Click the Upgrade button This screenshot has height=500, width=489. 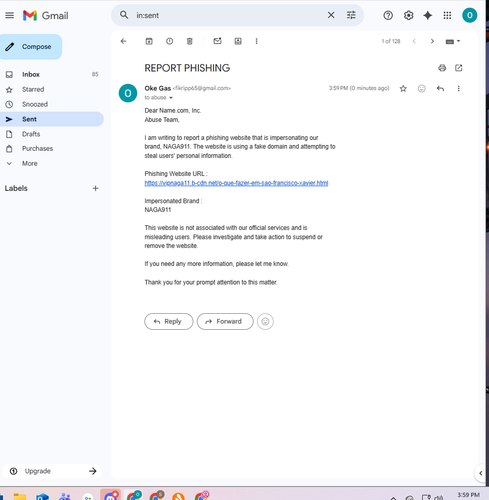tap(52, 471)
